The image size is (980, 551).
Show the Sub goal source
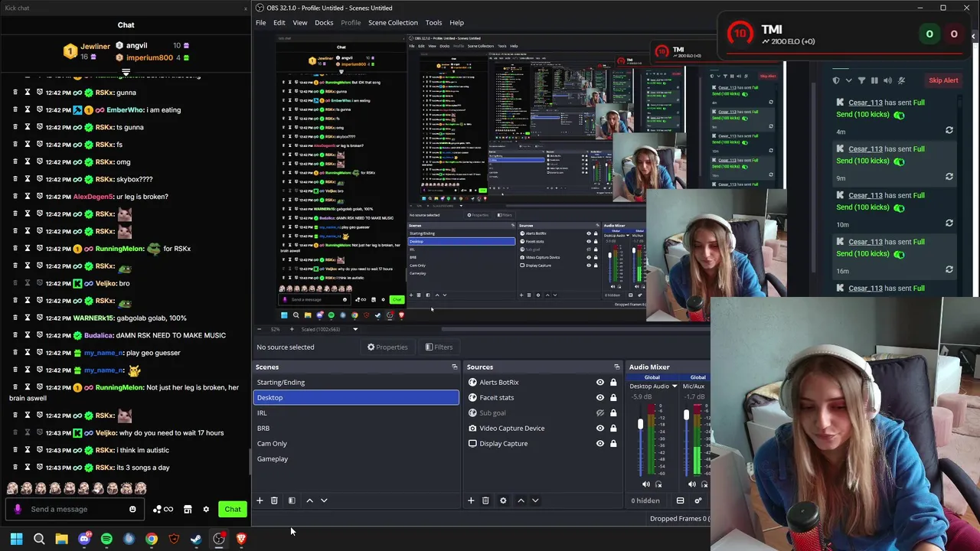pos(600,413)
